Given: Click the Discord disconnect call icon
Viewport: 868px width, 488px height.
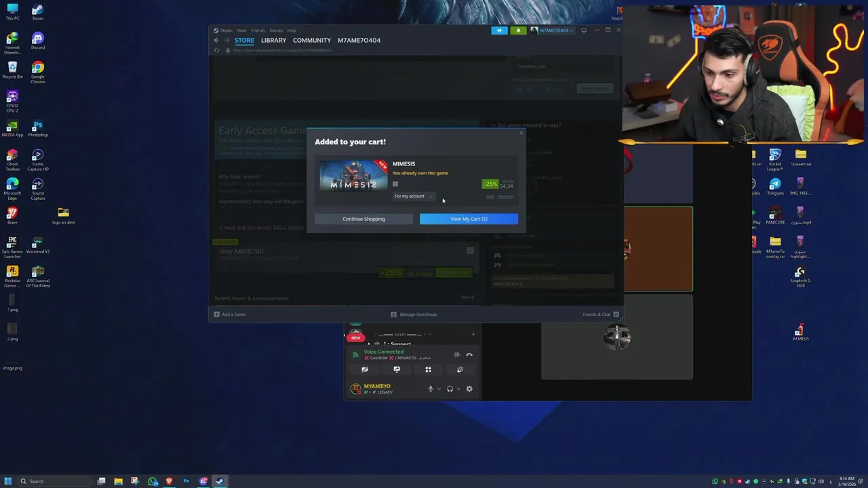Looking at the screenshot, I should pyautogui.click(x=469, y=354).
